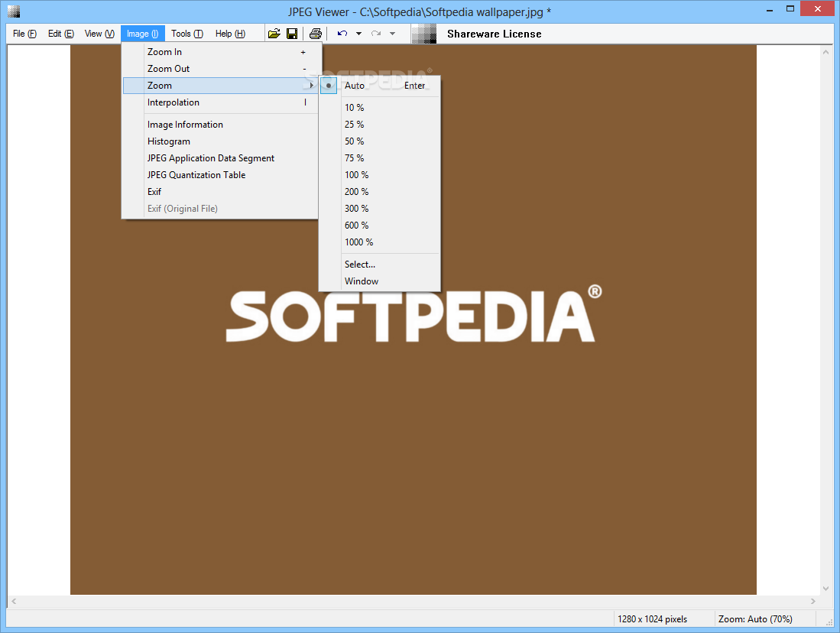Choose Zoom In from Image menu

click(x=221, y=52)
